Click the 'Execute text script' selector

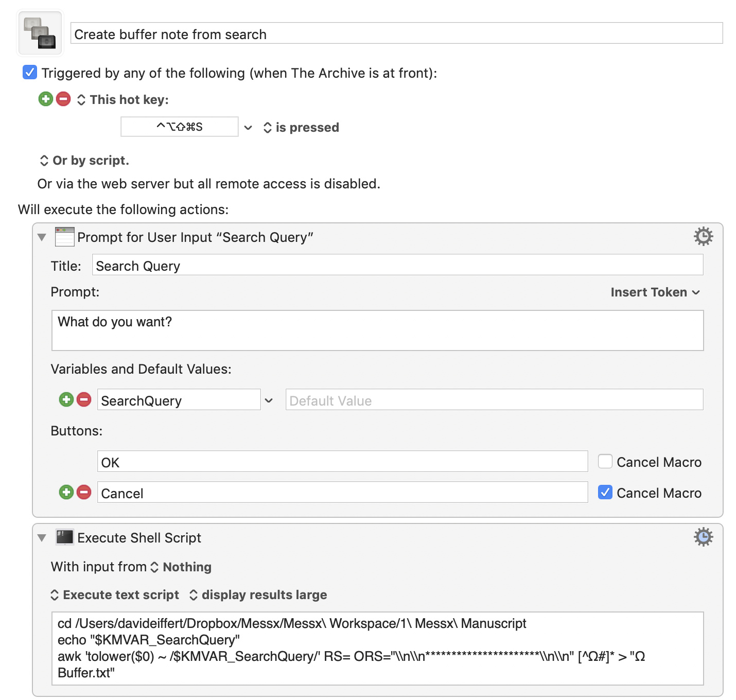(115, 595)
